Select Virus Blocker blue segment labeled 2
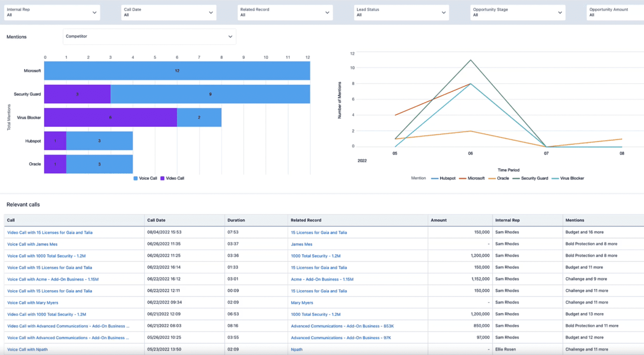 pyautogui.click(x=199, y=117)
